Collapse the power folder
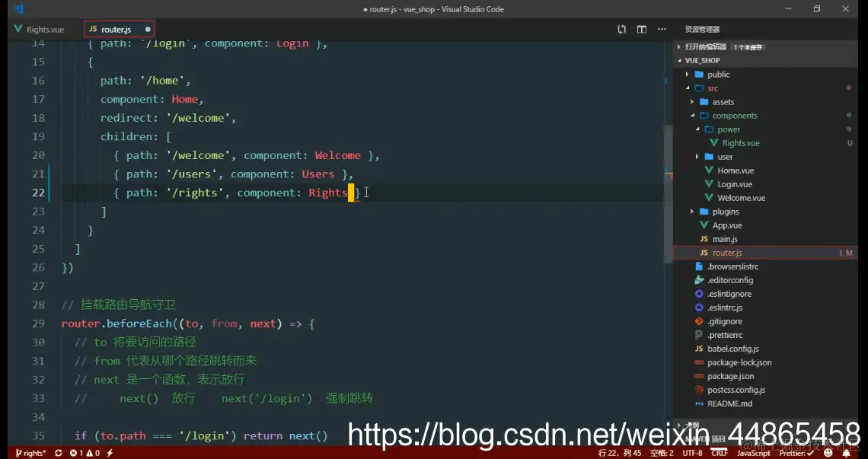 pyautogui.click(x=697, y=129)
